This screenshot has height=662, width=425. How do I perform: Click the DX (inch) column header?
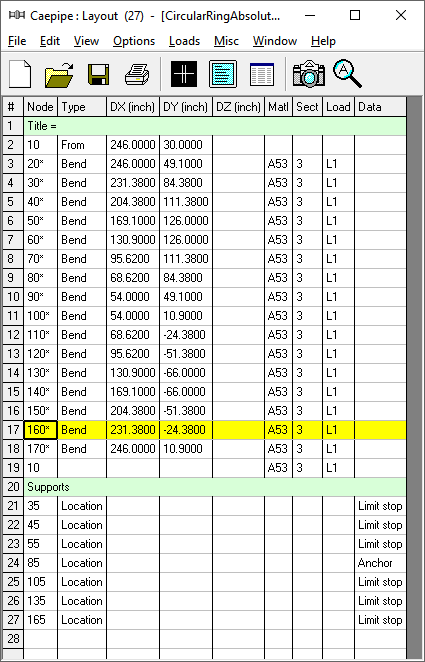tap(133, 107)
